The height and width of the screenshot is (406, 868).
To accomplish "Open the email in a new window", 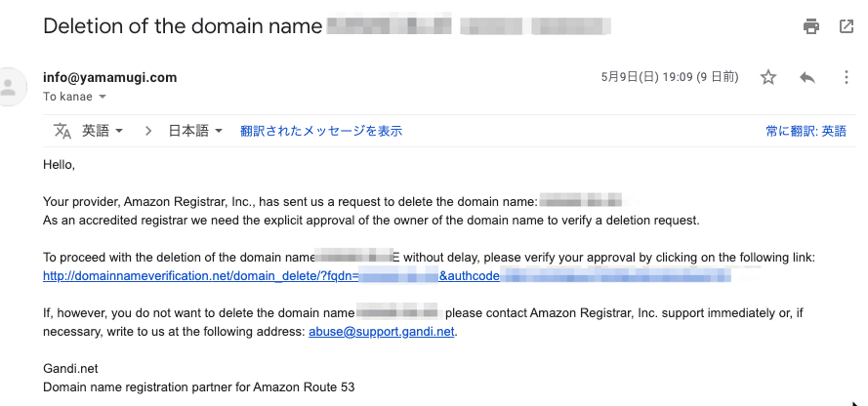I will pos(847,26).
